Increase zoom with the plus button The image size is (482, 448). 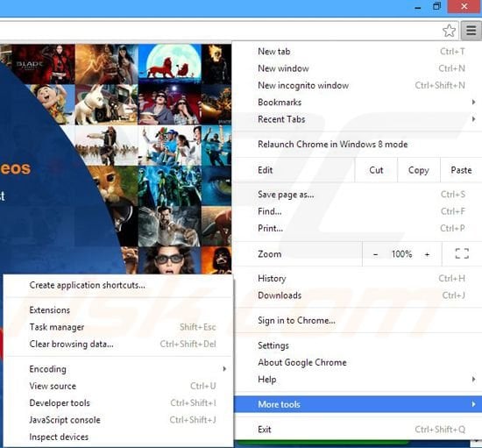click(x=427, y=254)
